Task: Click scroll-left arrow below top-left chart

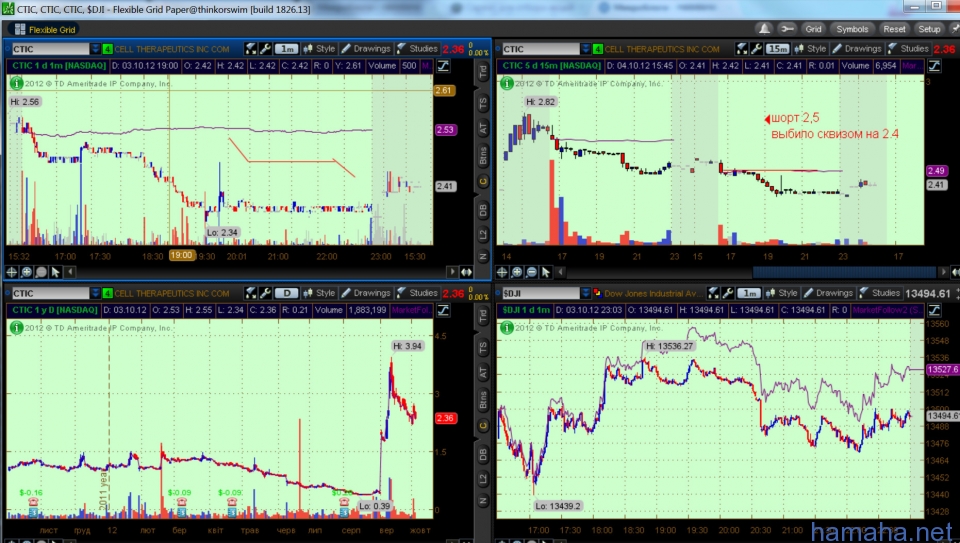Action: click(x=70, y=272)
